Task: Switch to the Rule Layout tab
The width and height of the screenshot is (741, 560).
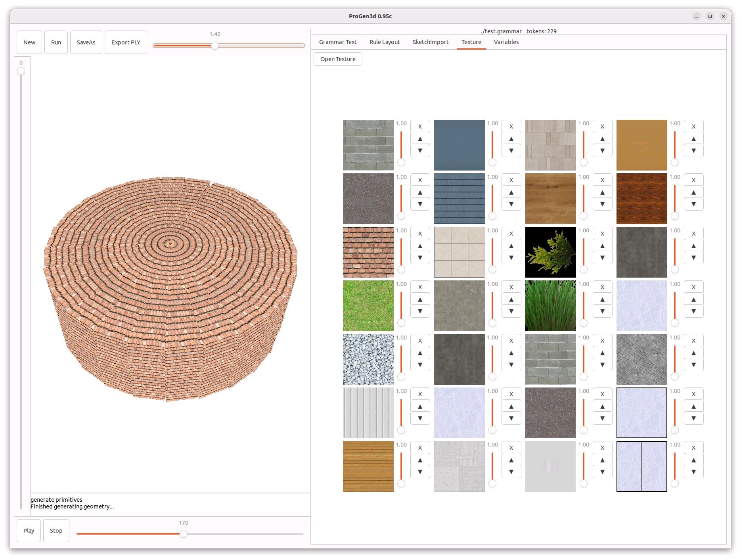Action: [x=385, y=42]
